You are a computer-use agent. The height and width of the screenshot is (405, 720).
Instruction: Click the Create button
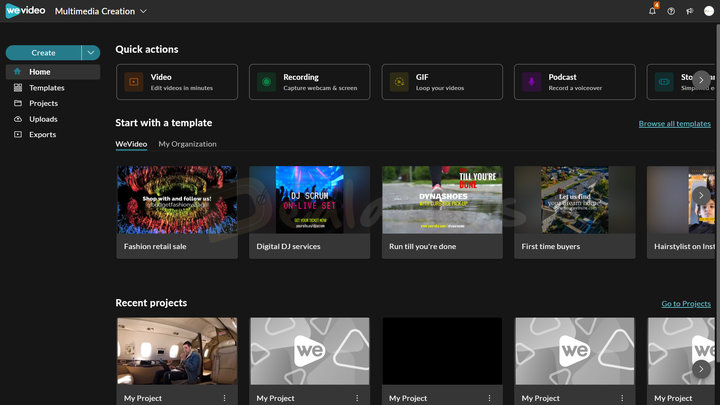tap(44, 53)
